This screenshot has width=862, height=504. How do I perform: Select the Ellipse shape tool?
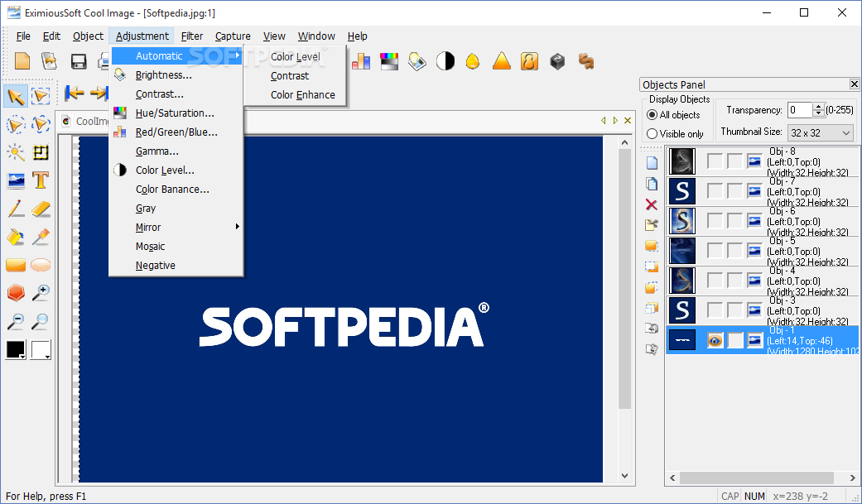pyautogui.click(x=41, y=266)
